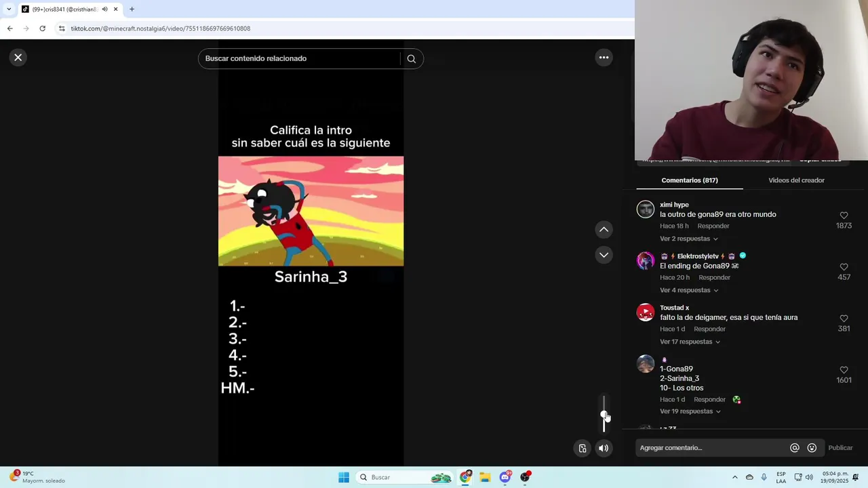Screen dimensions: 868x488
Task: Click the magnifier search icon in the related content bar
Action: tap(411, 59)
